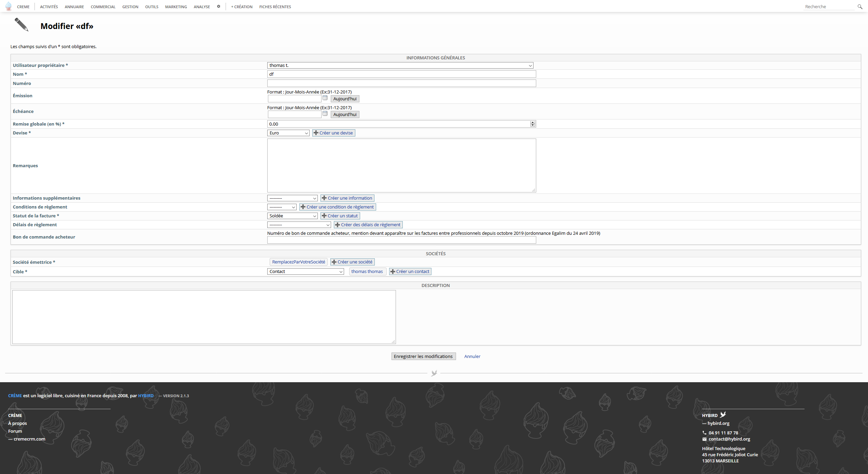The height and width of the screenshot is (474, 868).
Task: Click RemplacezParVotreSociété company selector
Action: (x=298, y=262)
